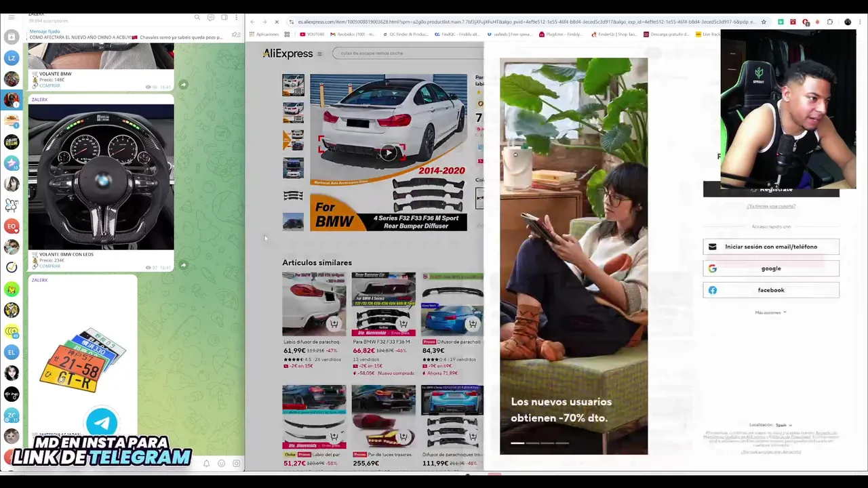This screenshot has width=868, height=488.
Task: Click ¿Ya tienes una cuenta? link
Action: [x=771, y=206]
